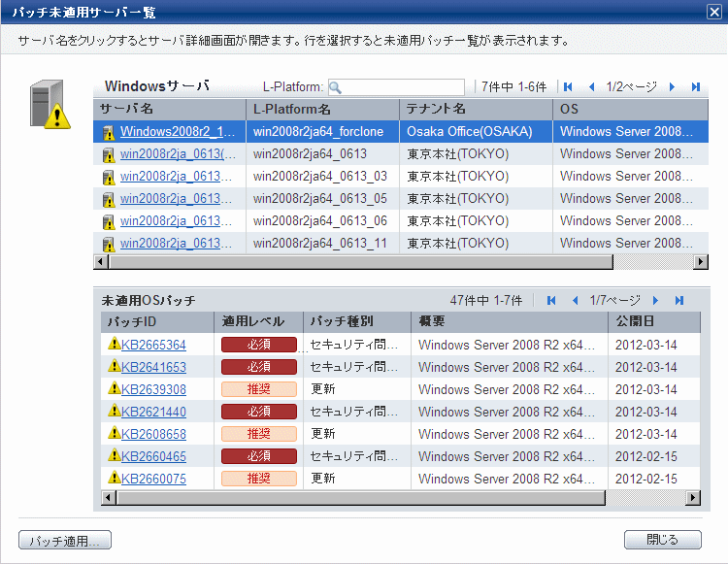Image resolution: width=728 pixels, height=564 pixels.
Task: Click server table horizontal scrollbar thumb
Action: click(361, 262)
